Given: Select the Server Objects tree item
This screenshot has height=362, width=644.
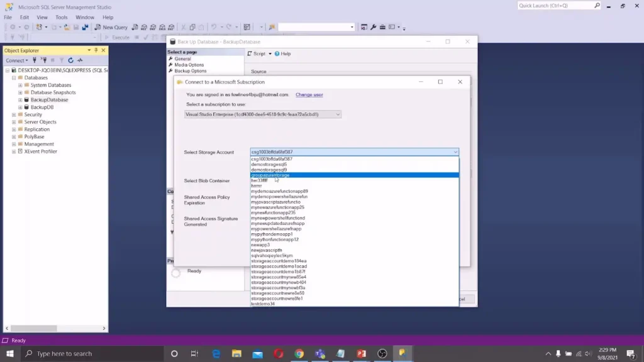Looking at the screenshot, I should point(40,122).
